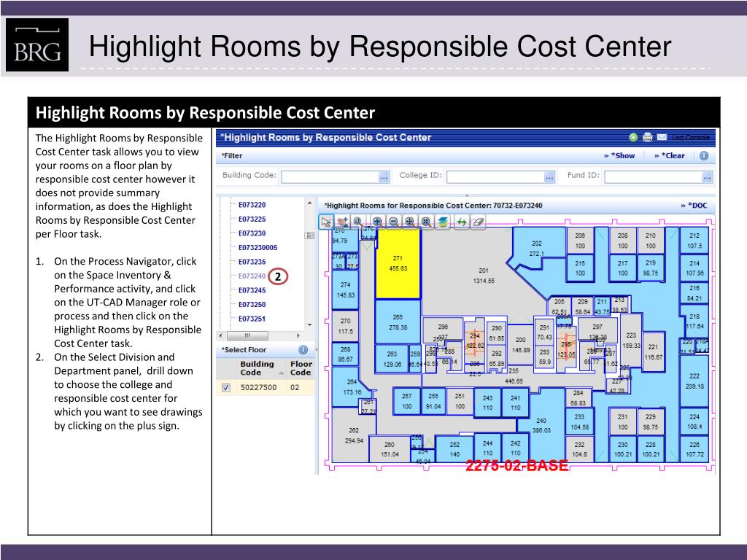Select cost center E073230005
747x560 pixels.
(258, 248)
